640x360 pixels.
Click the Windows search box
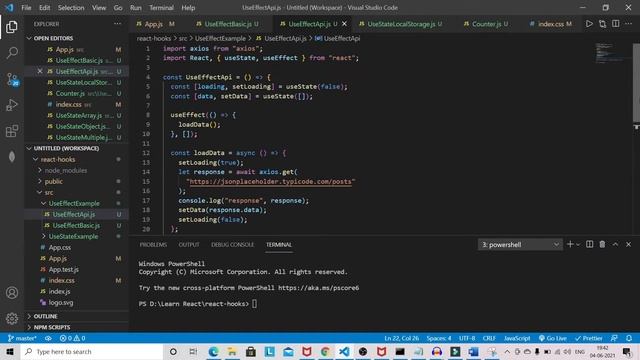(92, 351)
